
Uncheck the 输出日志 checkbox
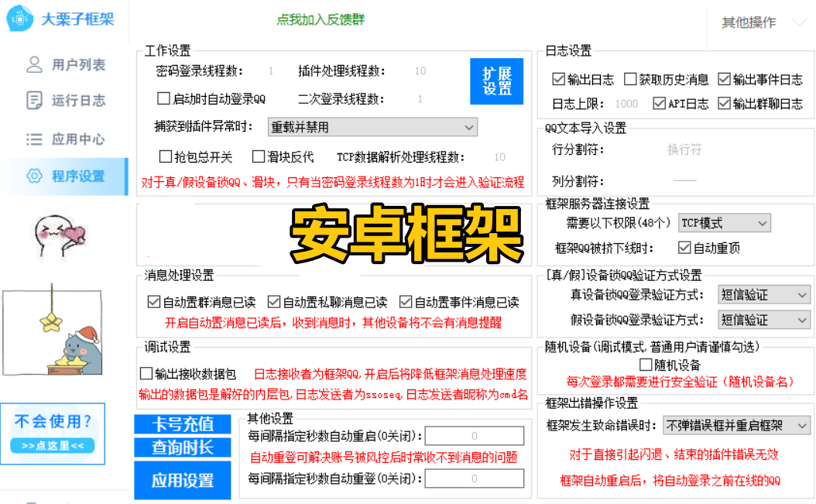point(558,79)
